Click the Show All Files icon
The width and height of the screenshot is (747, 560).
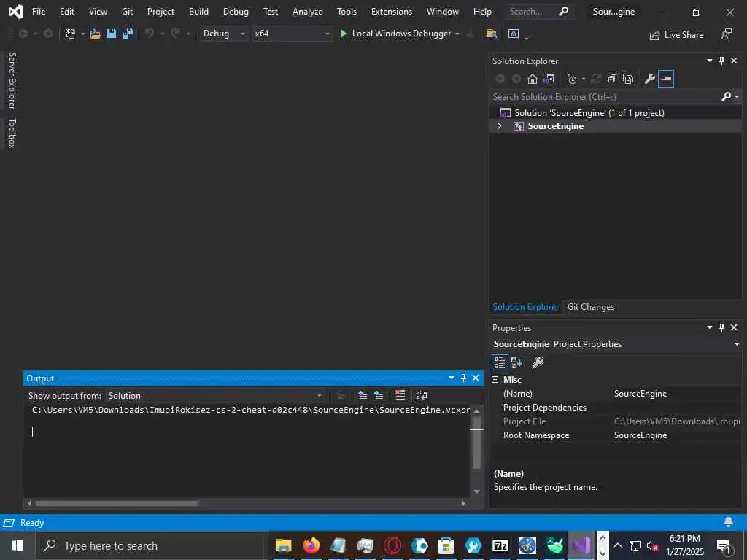pos(628,79)
